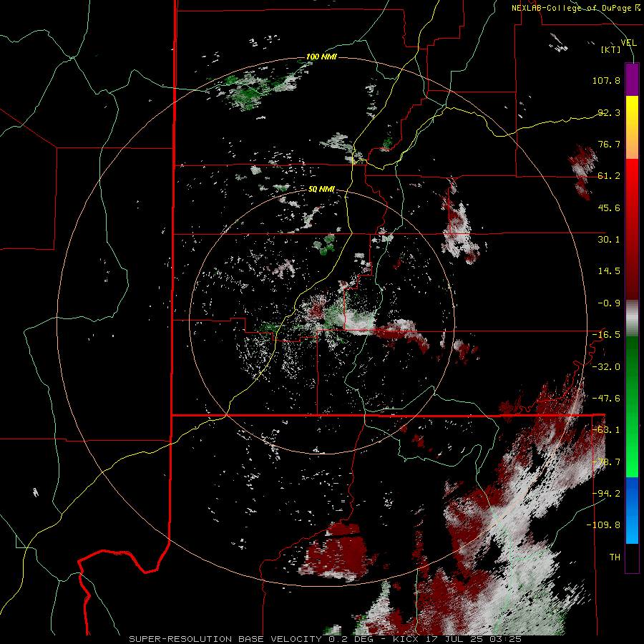Pick the blue segment of the velocity color bar

[x=632, y=510]
